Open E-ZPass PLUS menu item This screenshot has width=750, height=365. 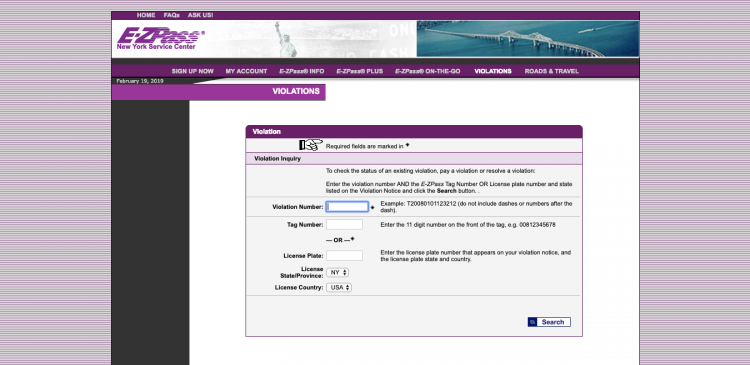click(360, 71)
